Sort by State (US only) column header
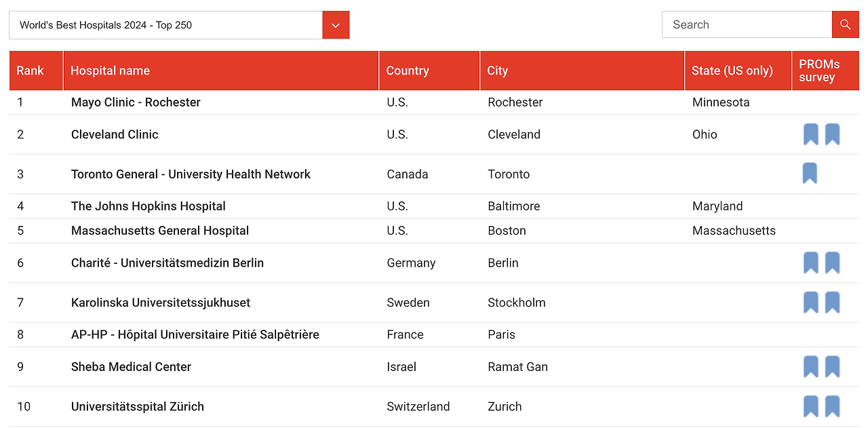The height and width of the screenshot is (428, 868). click(738, 71)
